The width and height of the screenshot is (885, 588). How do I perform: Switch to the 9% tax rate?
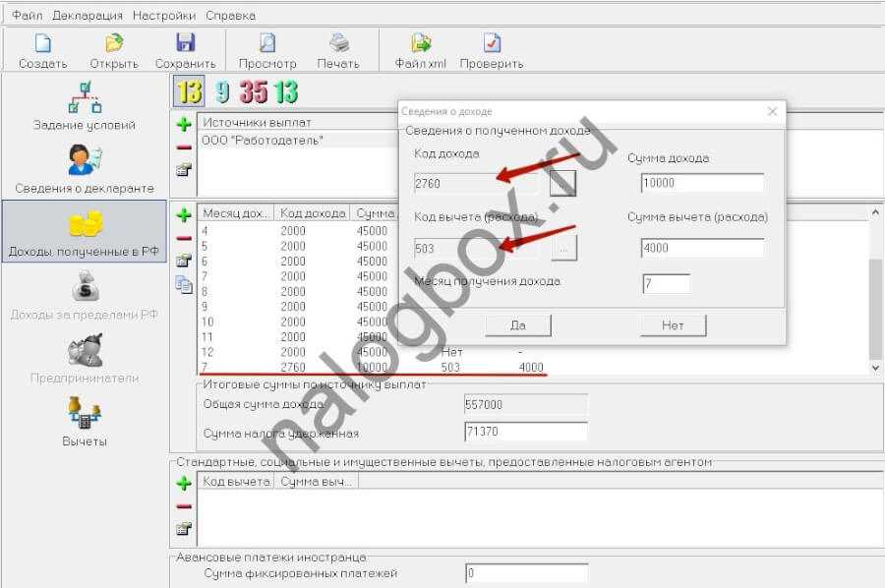[x=222, y=92]
